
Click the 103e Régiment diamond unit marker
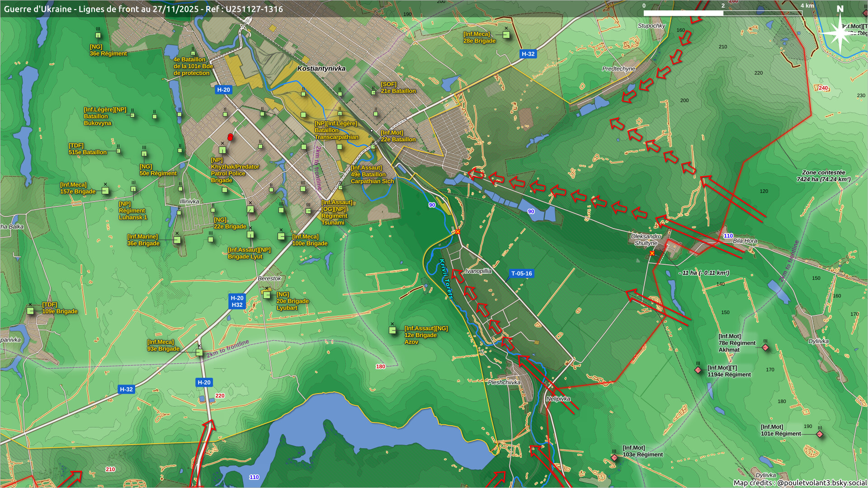(614, 458)
